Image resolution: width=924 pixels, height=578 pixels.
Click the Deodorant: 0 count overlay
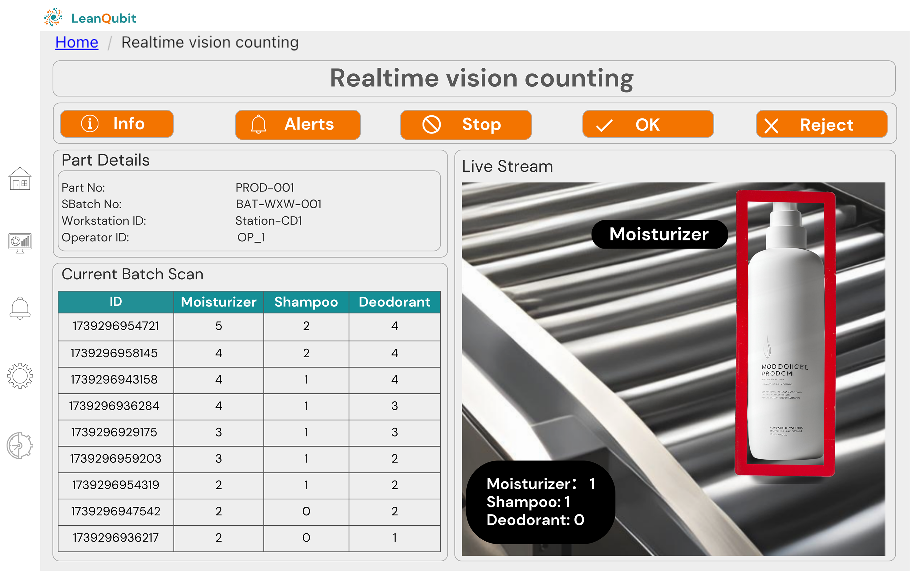[x=535, y=520]
